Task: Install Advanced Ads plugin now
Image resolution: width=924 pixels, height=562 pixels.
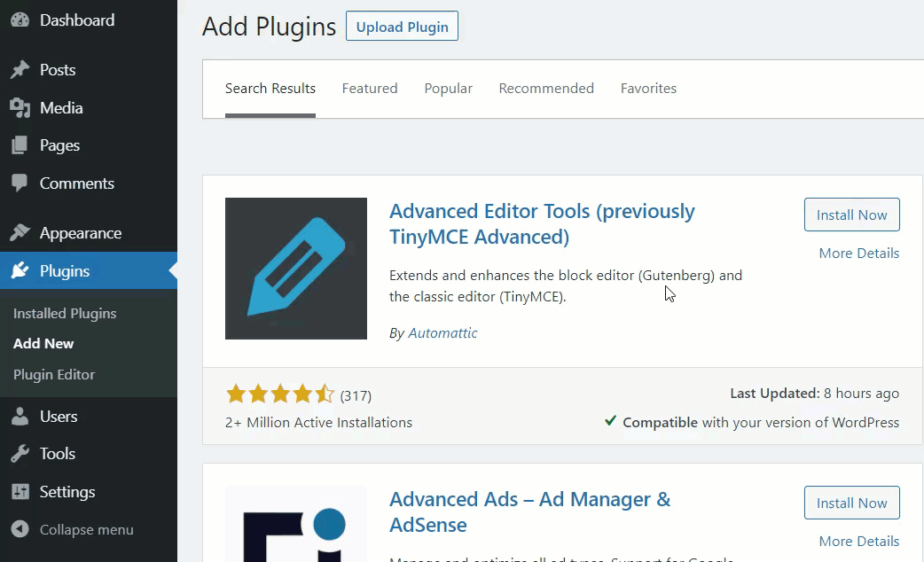Action: [x=851, y=503]
